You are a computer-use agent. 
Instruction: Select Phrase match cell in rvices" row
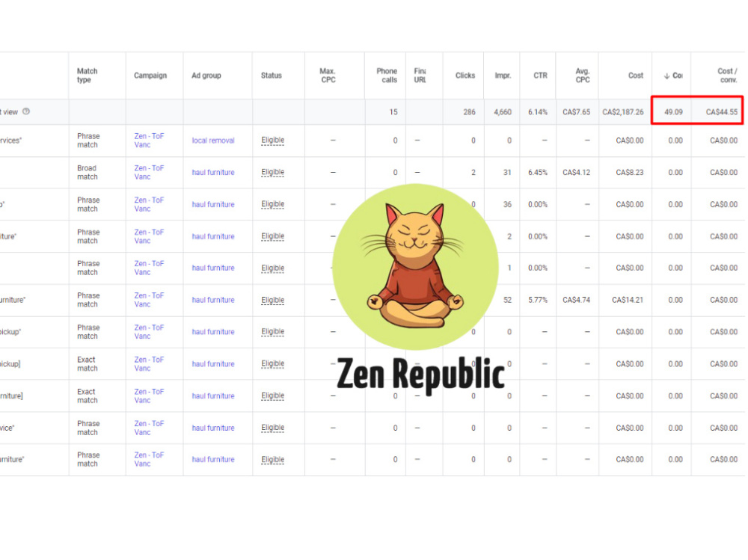coord(88,141)
